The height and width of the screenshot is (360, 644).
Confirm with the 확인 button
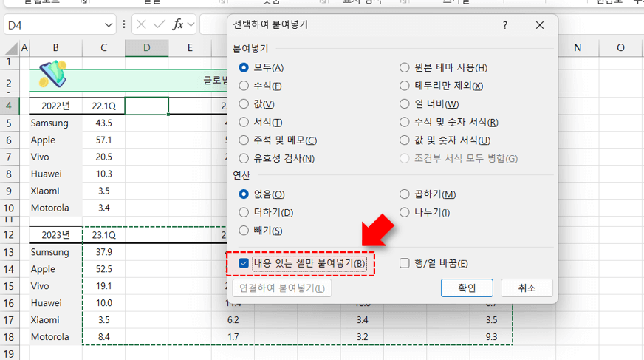(467, 288)
